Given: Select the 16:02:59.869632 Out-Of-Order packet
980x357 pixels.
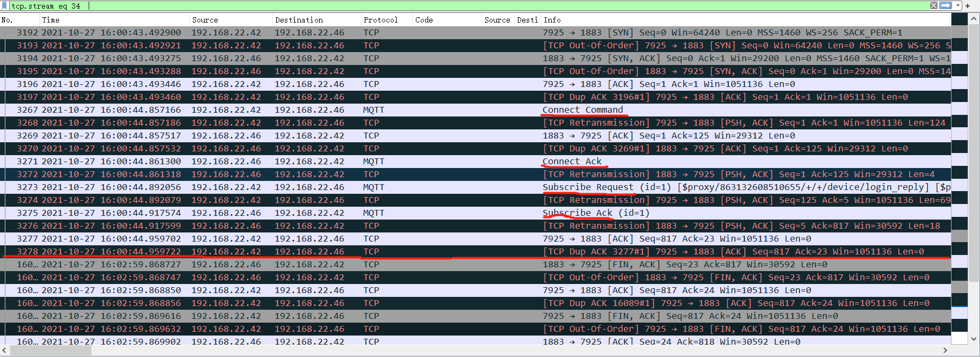Looking at the screenshot, I should pyautogui.click(x=475, y=329).
